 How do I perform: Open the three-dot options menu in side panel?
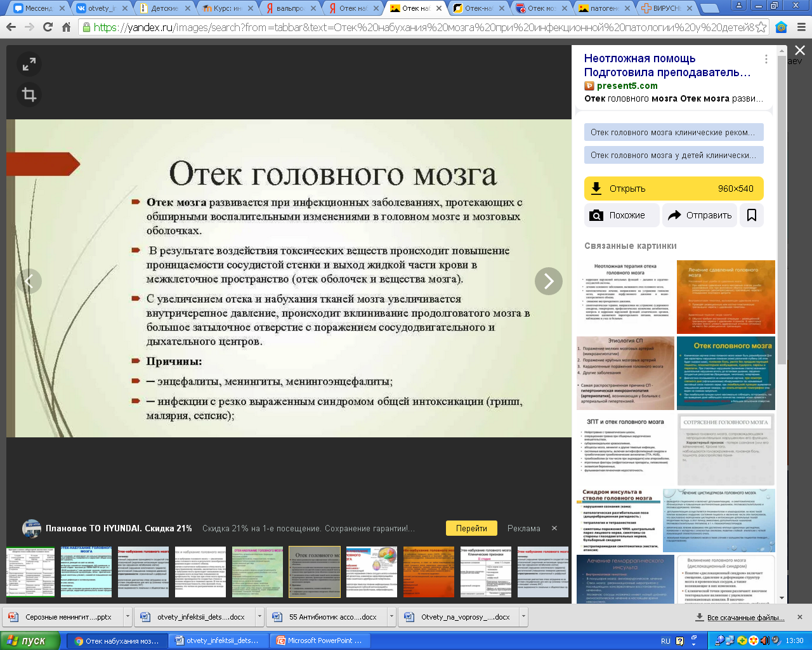[766, 59]
